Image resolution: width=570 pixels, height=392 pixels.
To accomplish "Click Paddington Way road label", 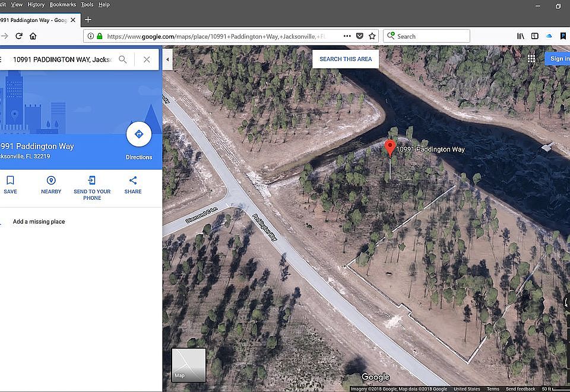I will (x=265, y=227).
